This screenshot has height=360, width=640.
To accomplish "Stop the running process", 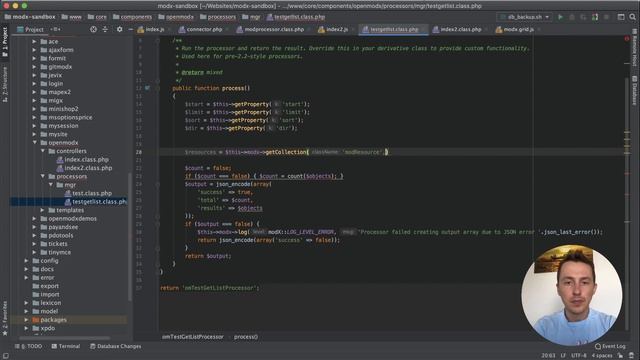I will [x=607, y=17].
